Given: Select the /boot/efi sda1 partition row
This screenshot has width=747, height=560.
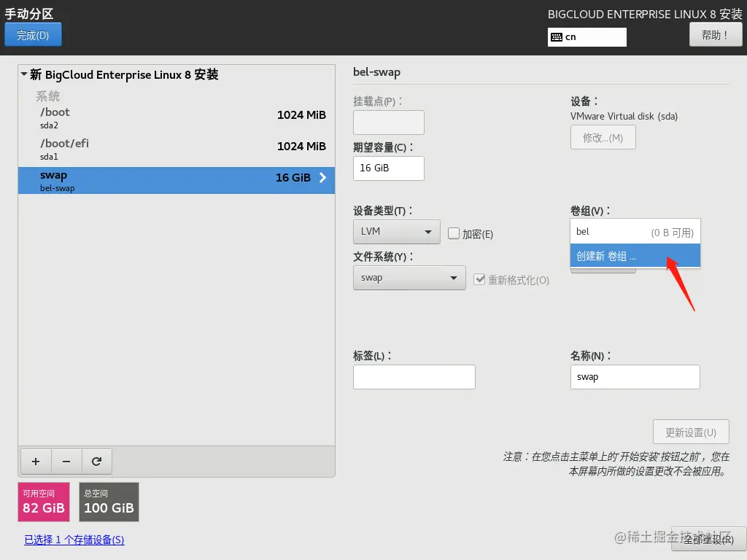Looking at the screenshot, I should pyautogui.click(x=177, y=149).
